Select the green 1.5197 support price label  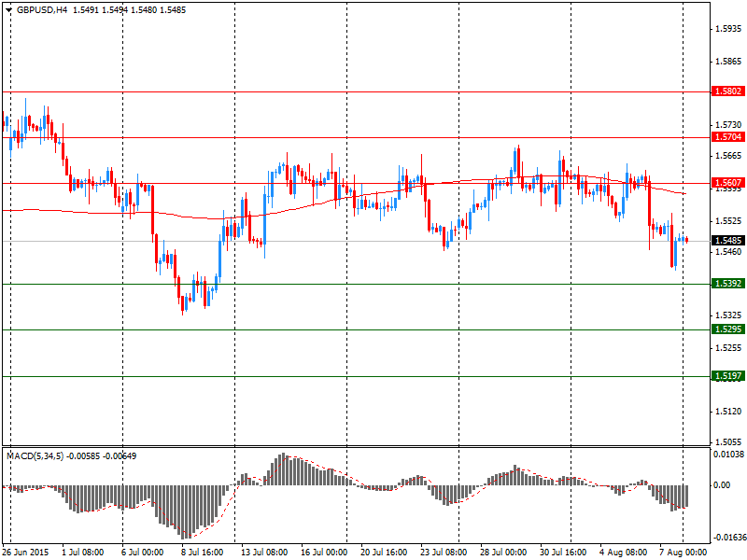coord(728,376)
